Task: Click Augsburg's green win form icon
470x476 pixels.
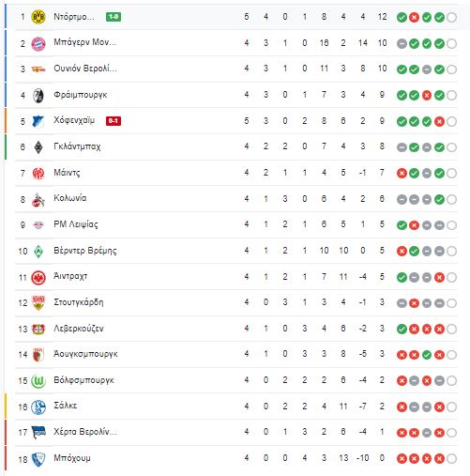Action: point(427,355)
